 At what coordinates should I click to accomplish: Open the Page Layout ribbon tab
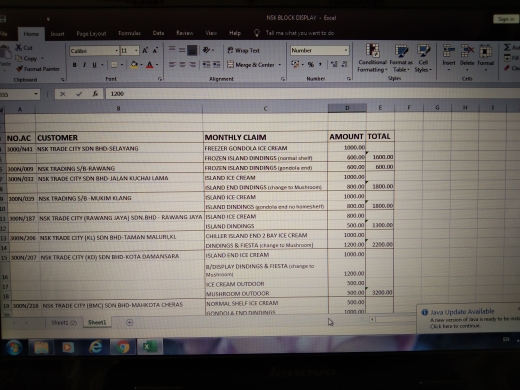[91, 34]
